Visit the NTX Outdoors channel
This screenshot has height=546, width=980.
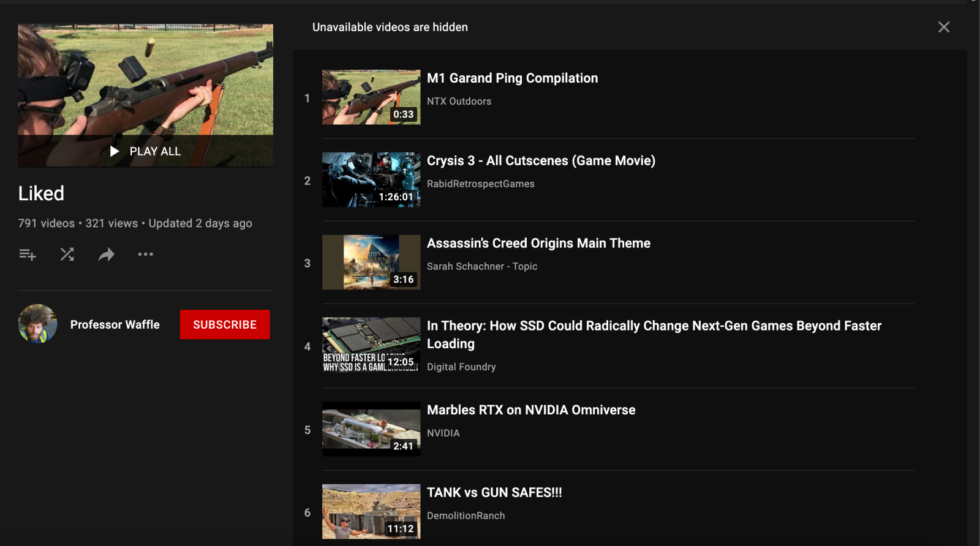[459, 101]
